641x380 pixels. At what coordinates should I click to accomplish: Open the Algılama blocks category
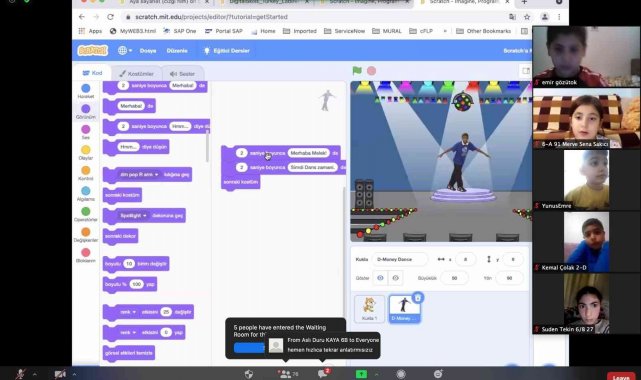point(85,191)
